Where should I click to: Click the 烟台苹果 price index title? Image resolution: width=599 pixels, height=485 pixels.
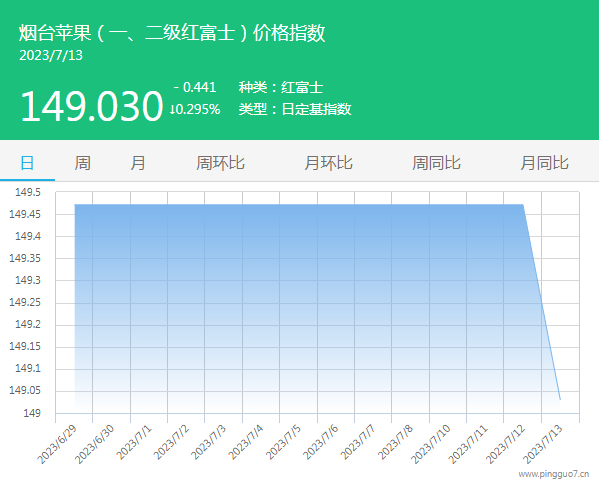coord(172,32)
